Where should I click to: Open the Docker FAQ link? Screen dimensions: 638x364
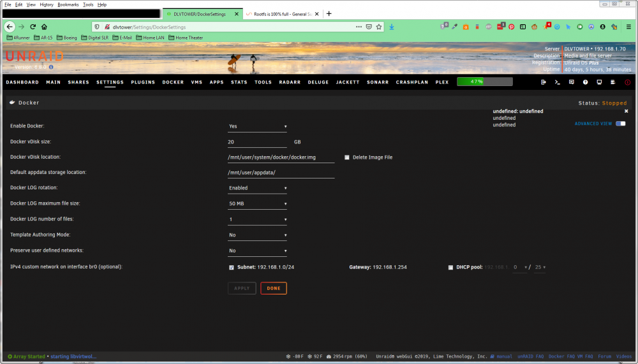pos(560,357)
